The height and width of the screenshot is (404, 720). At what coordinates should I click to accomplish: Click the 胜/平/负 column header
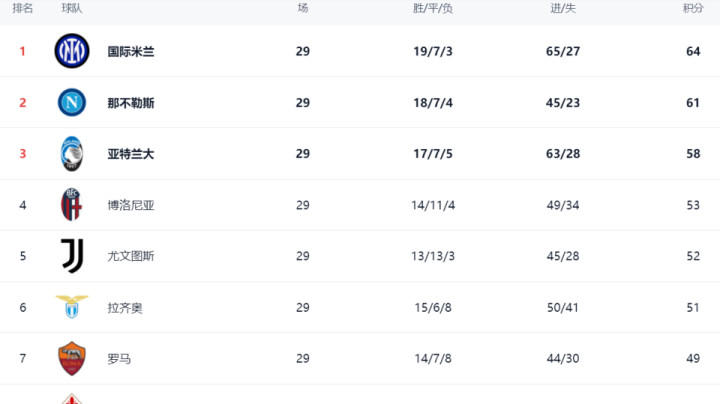[433, 8]
